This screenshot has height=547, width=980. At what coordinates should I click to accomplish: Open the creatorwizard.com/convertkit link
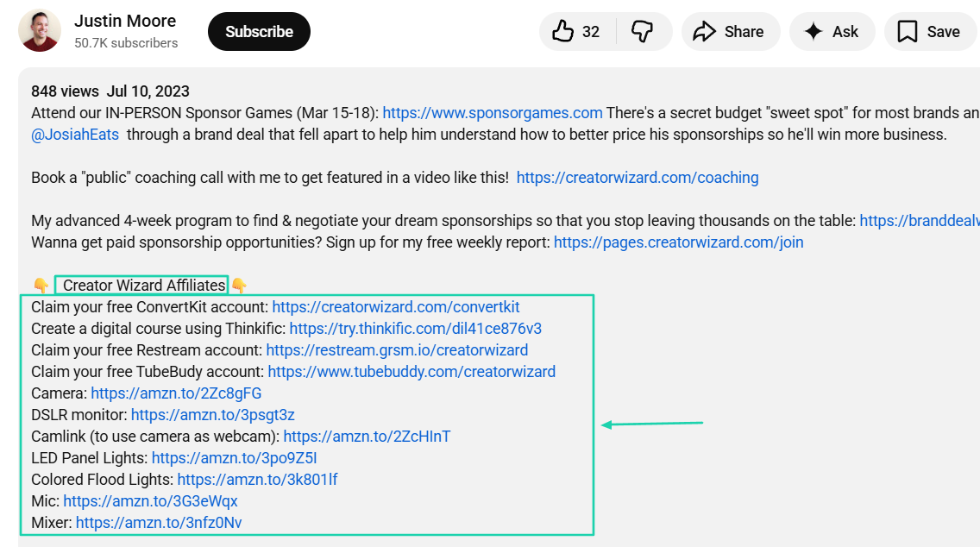pyautogui.click(x=396, y=307)
